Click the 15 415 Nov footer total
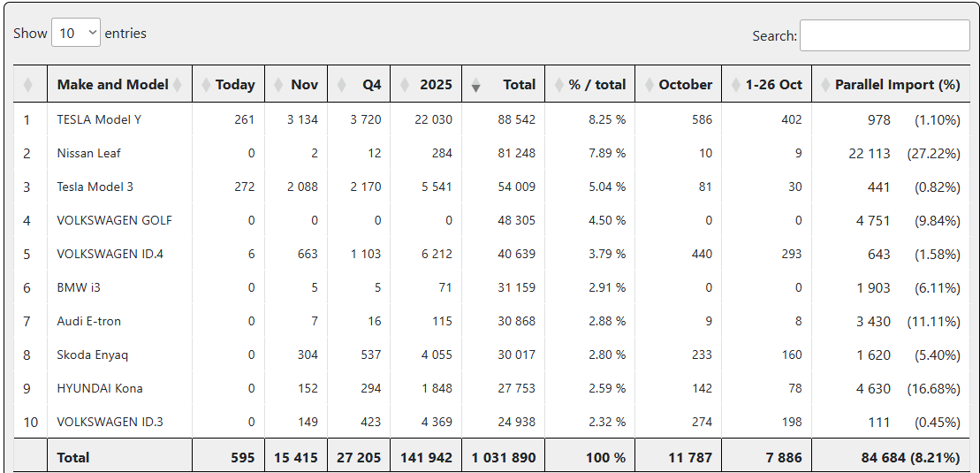This screenshot has height=473, width=980. point(296,457)
